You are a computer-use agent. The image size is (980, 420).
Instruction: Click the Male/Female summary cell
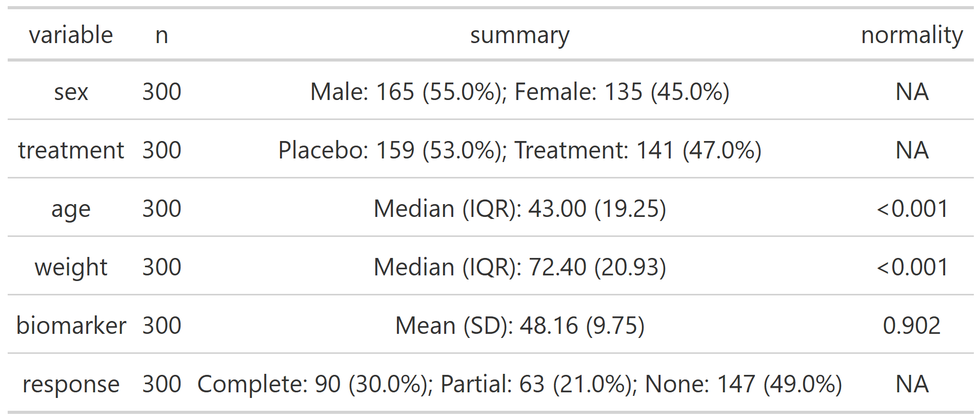pyautogui.click(x=519, y=92)
